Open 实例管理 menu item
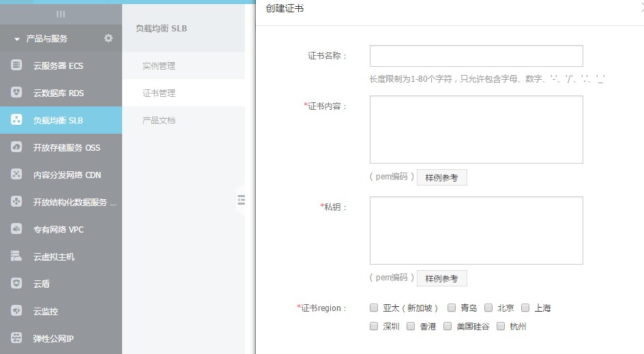 point(159,66)
